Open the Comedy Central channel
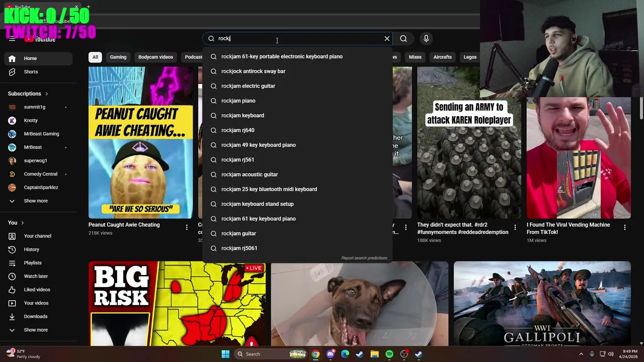This screenshot has width=644, height=362. pos(38,174)
